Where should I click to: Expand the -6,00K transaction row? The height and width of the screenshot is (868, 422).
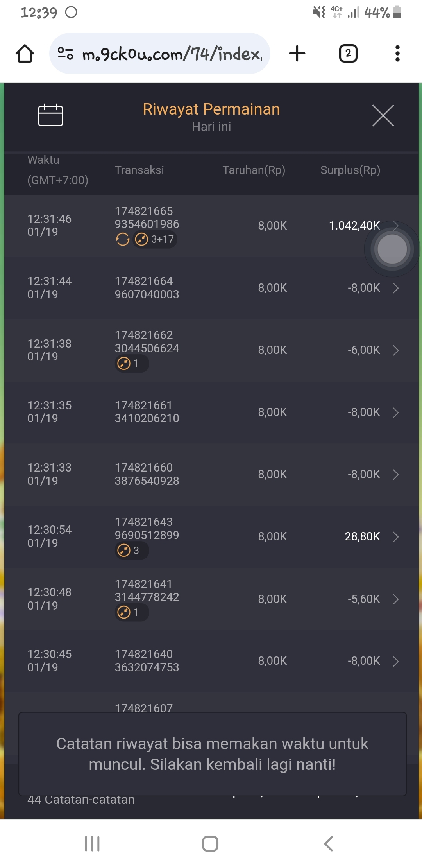click(395, 350)
